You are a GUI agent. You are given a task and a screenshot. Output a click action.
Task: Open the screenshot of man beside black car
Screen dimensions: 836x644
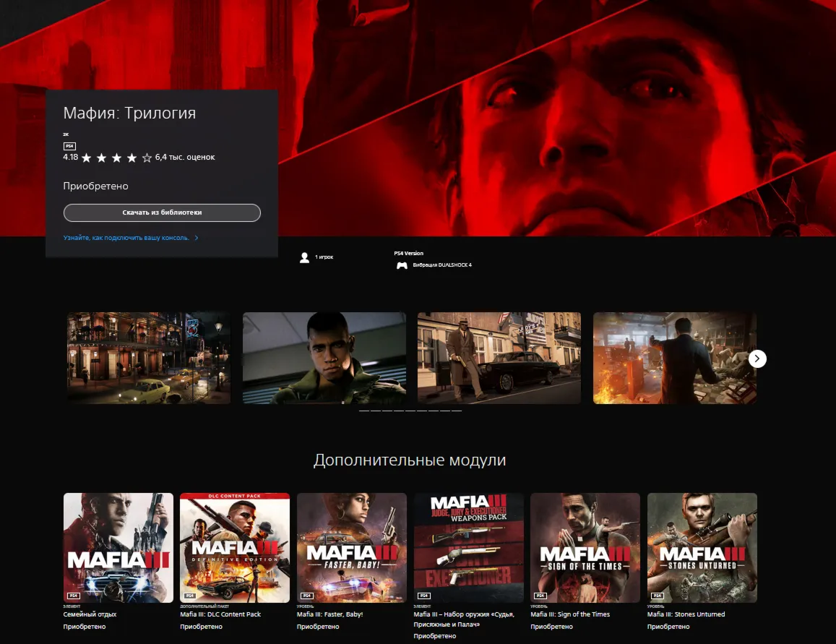(499, 358)
